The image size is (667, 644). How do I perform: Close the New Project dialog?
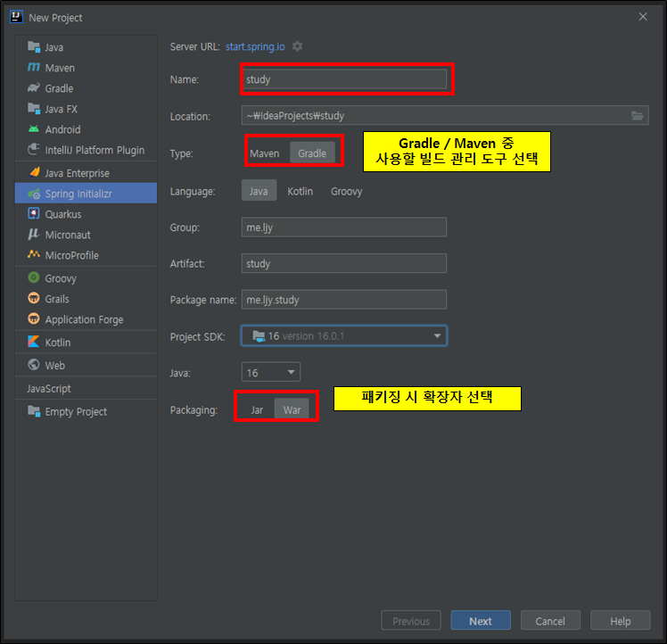643,17
